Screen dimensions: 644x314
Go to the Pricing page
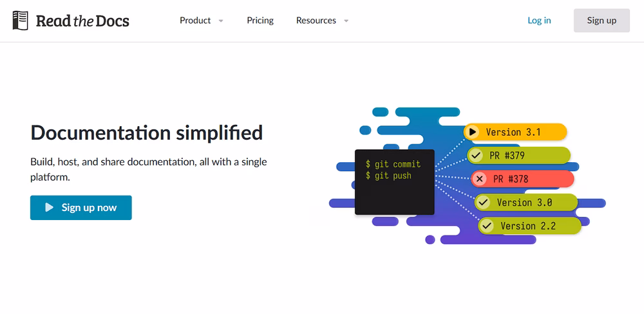[260, 21]
